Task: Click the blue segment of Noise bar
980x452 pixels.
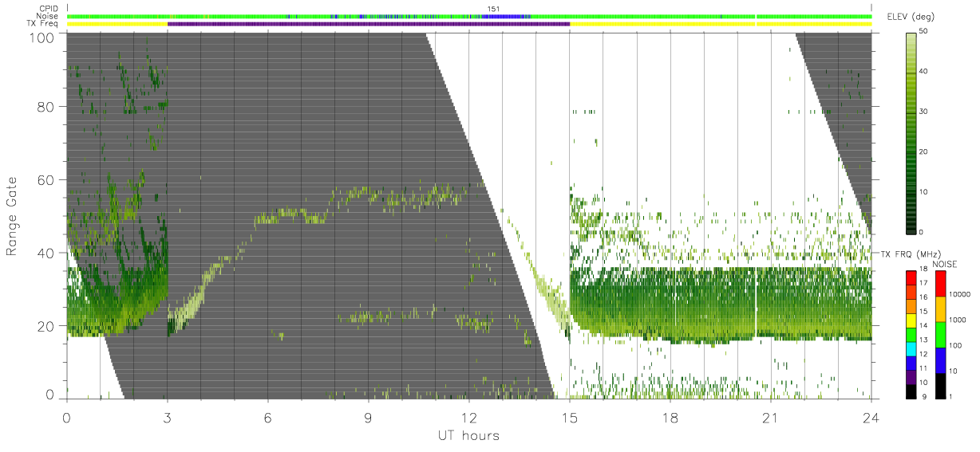Action: [x=508, y=16]
